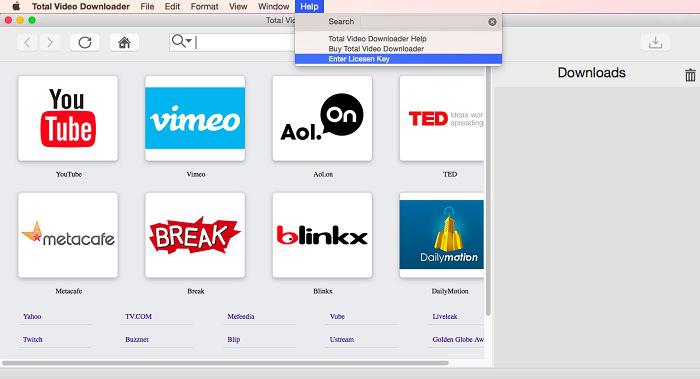Expand the search magnifier dropdown
The width and height of the screenshot is (700, 379).
point(182,41)
